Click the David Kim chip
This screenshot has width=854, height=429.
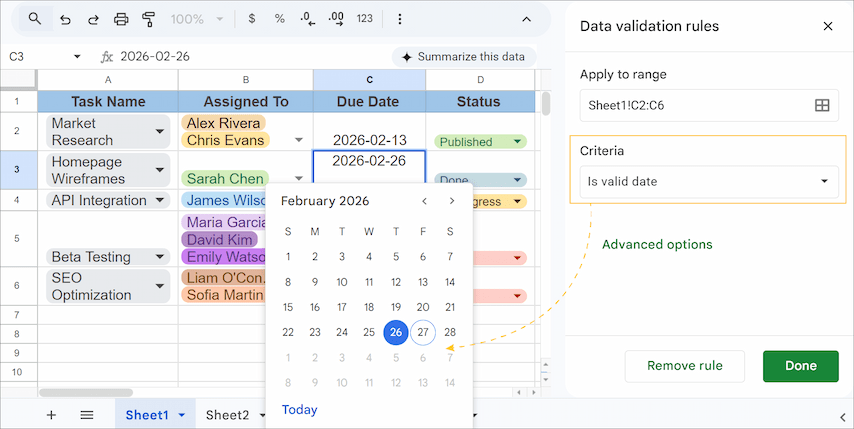click(x=220, y=240)
